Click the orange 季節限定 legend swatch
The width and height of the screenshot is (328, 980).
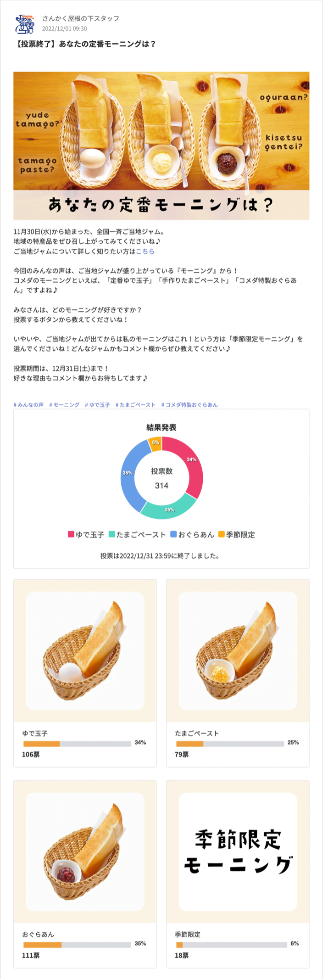tap(222, 534)
